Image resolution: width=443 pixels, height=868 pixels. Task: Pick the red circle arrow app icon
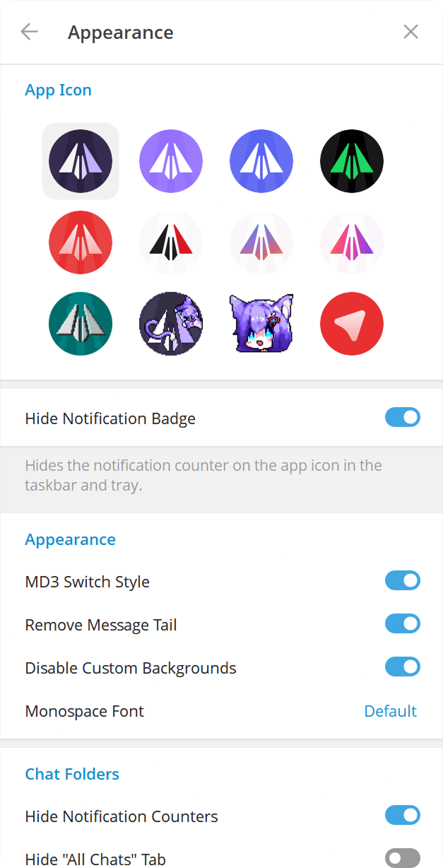(352, 324)
